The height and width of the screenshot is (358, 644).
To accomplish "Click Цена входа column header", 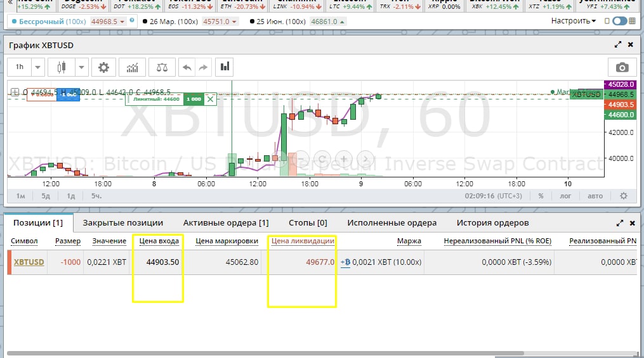I will point(159,241).
